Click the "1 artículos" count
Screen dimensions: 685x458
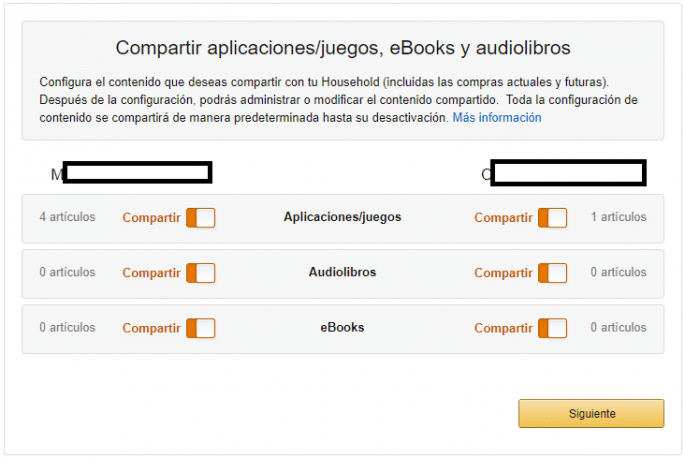tap(618, 217)
